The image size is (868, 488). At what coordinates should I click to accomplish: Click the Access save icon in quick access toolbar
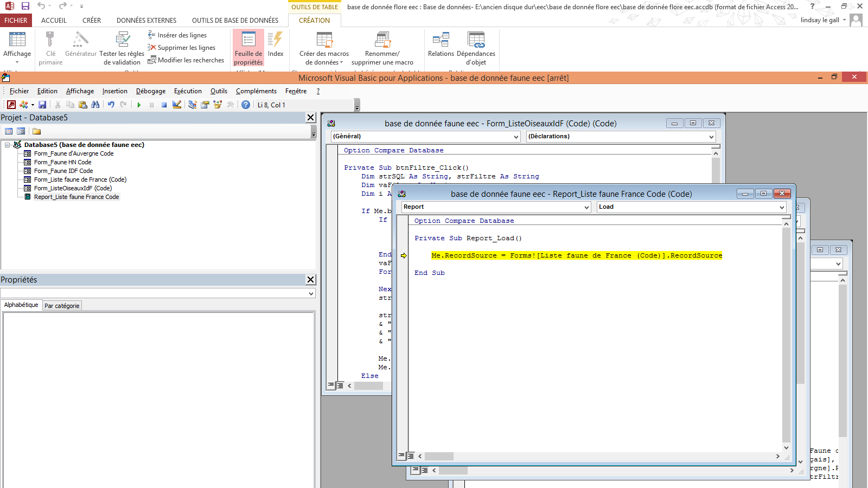pyautogui.click(x=25, y=6)
